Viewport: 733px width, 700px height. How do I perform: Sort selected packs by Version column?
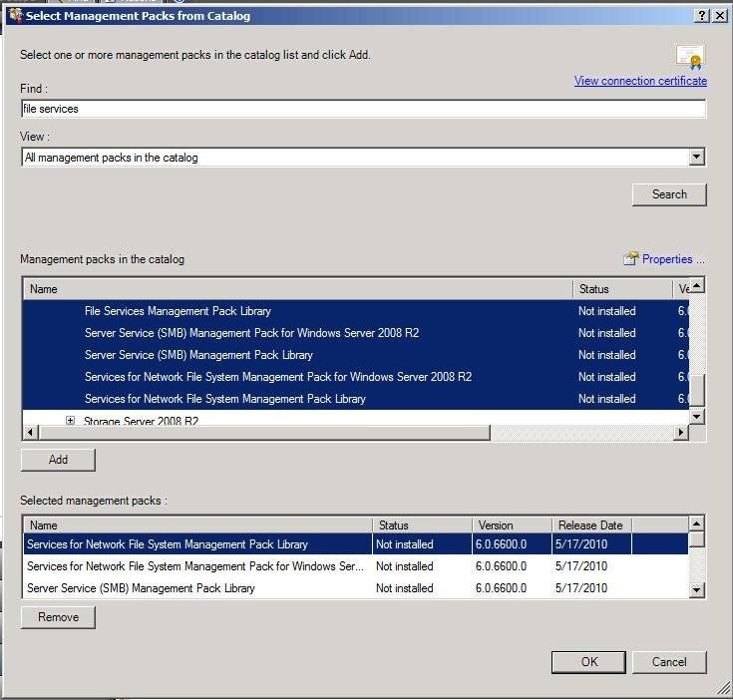click(x=512, y=525)
